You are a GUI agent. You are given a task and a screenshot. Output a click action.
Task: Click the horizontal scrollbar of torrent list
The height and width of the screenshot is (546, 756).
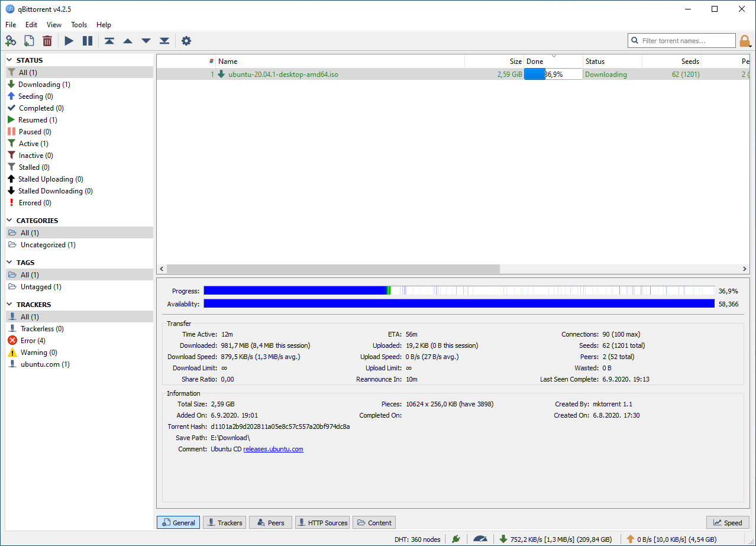[x=334, y=269]
